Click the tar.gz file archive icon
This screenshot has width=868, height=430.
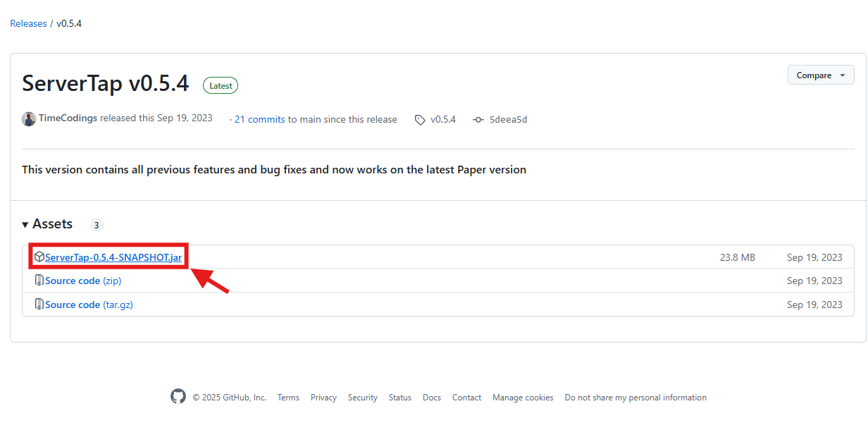pos(39,305)
